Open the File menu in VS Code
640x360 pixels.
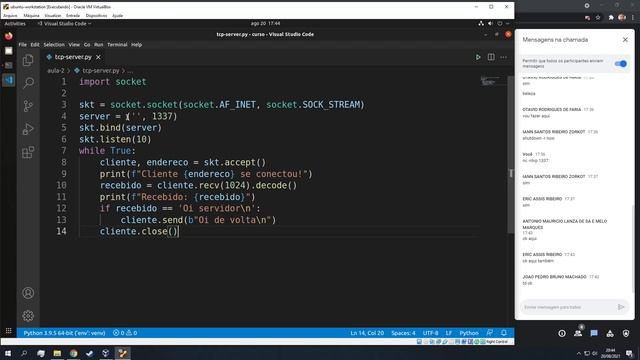pyautogui.click(x=22, y=44)
